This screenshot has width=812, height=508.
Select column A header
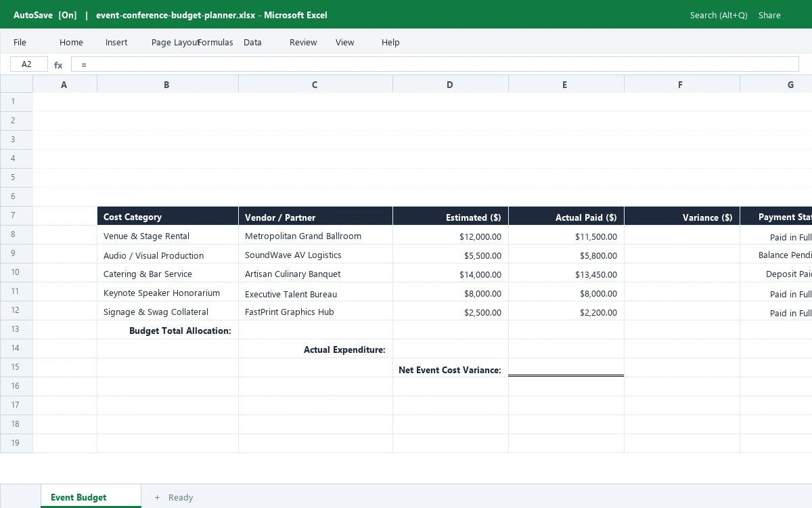(65, 85)
